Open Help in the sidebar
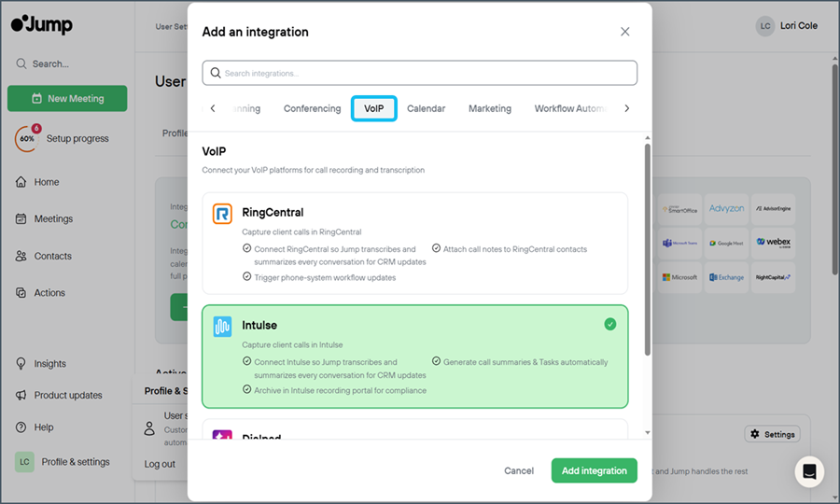Image resolution: width=840 pixels, height=504 pixels. tap(35, 427)
